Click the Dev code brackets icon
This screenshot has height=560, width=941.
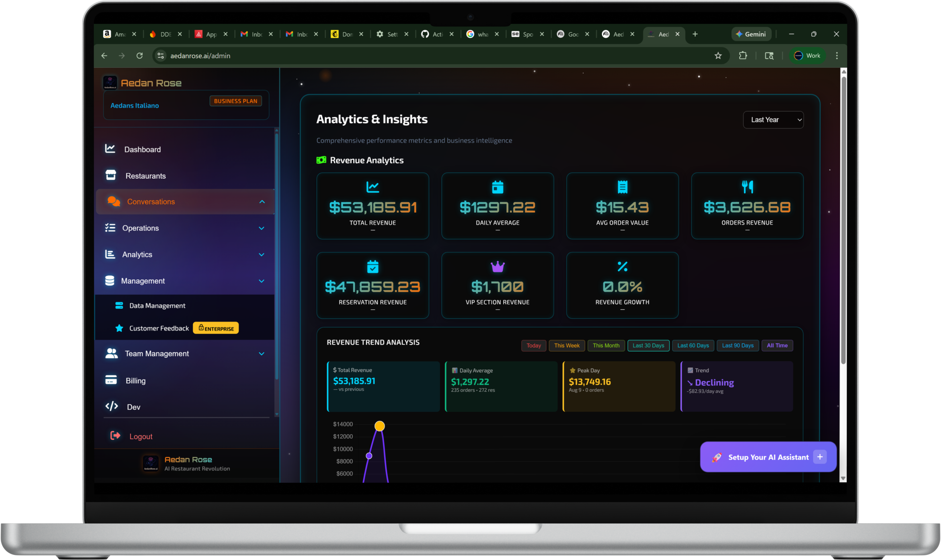click(112, 406)
